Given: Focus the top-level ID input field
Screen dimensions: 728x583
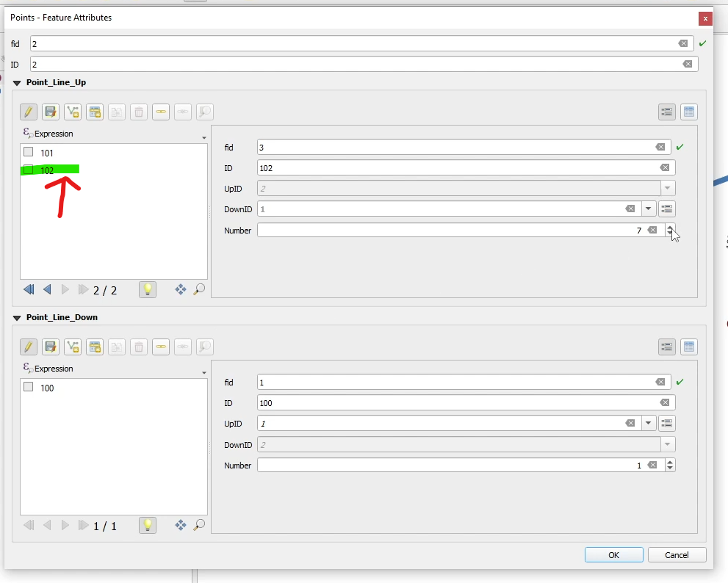Looking at the screenshot, I should click(364, 64).
